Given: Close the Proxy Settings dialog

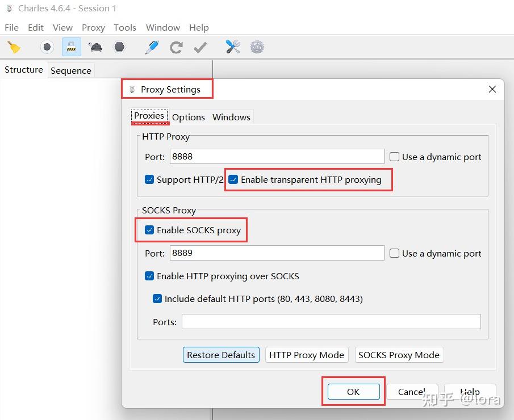Looking at the screenshot, I should coord(492,89).
